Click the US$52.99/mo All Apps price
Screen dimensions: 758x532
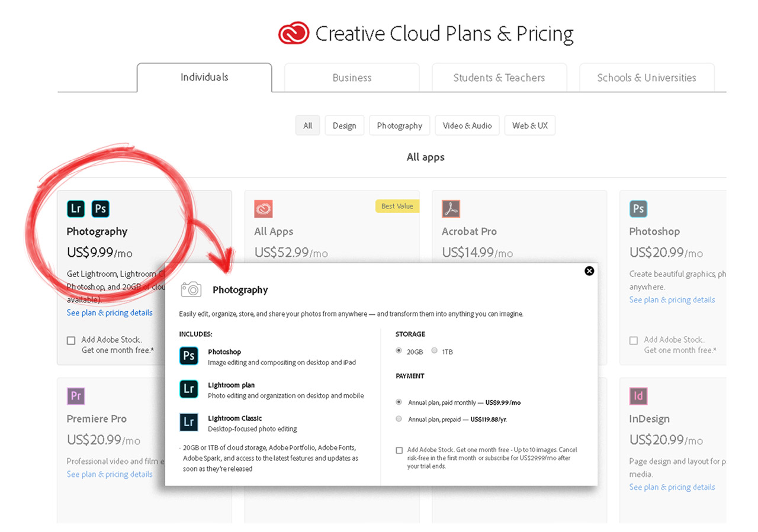tap(291, 253)
